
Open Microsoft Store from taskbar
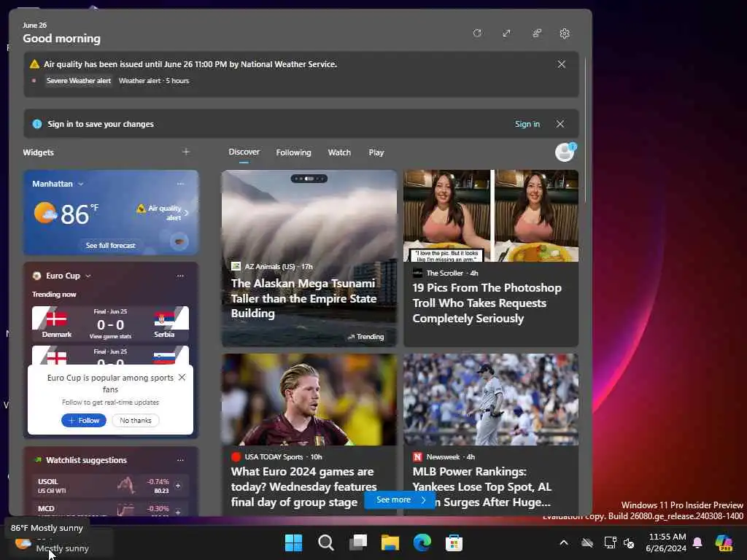tap(454, 542)
